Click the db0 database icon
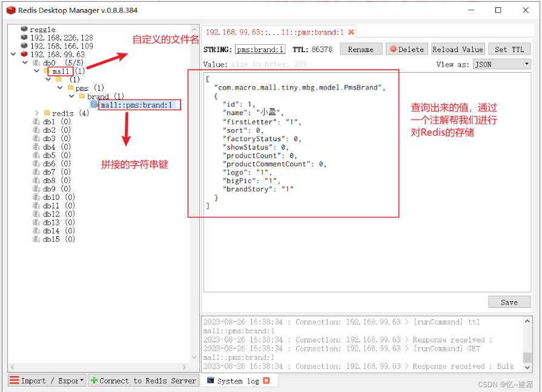Screen dimensions: 542x392 coord(36,62)
